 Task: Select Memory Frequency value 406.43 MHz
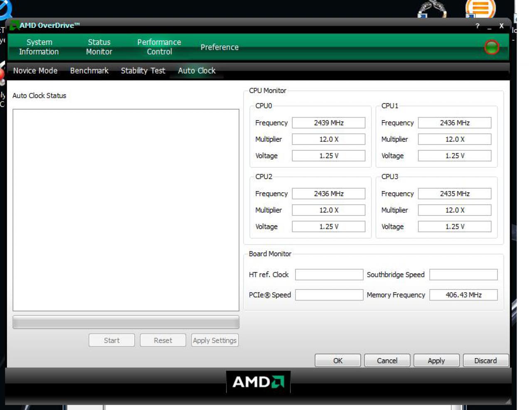tap(463, 295)
